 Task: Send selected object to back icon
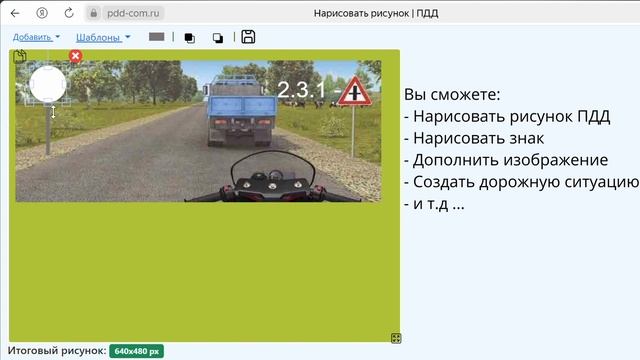218,38
